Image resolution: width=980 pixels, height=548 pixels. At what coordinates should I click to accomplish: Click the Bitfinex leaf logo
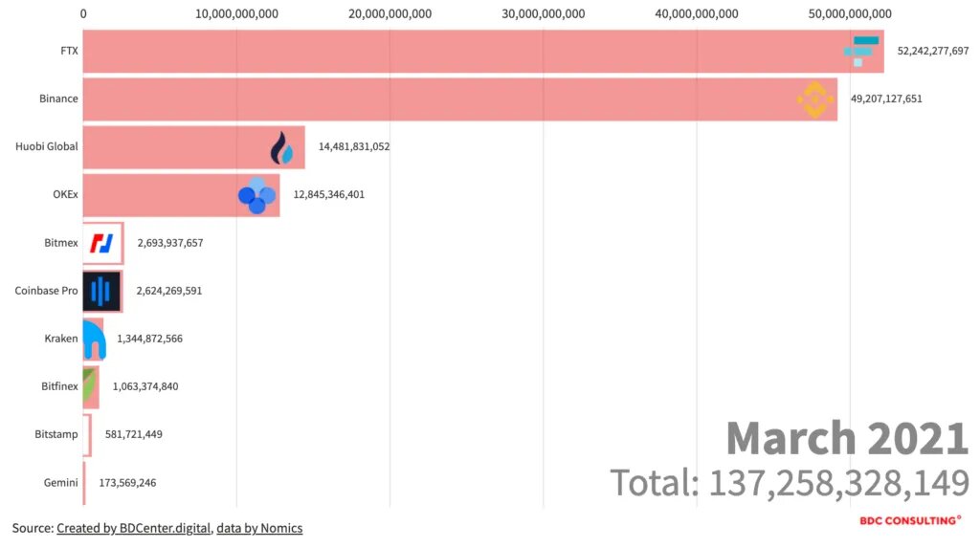point(90,386)
